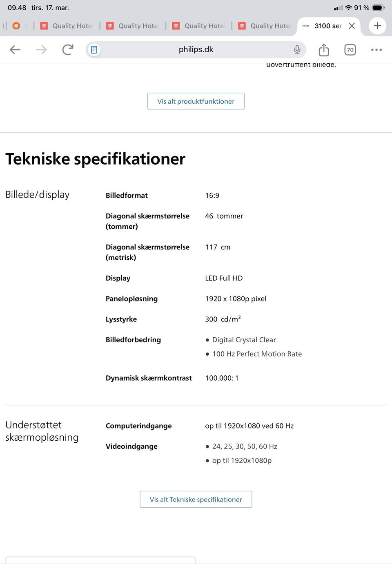Open Vis alt Tekniske specifikationer
This screenshot has width=392, height=564.
coord(196,499)
